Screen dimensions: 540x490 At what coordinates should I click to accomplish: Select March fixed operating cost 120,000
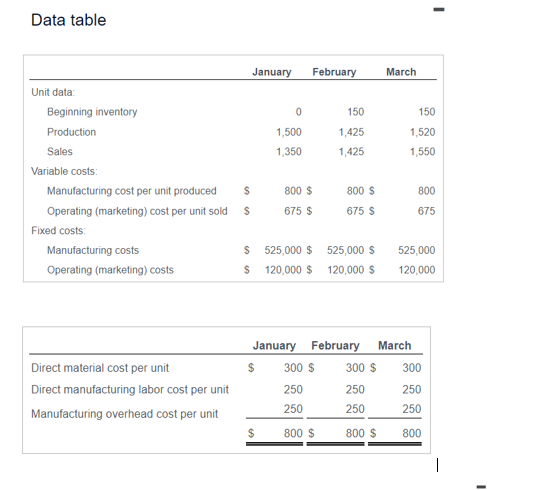pyautogui.click(x=417, y=270)
